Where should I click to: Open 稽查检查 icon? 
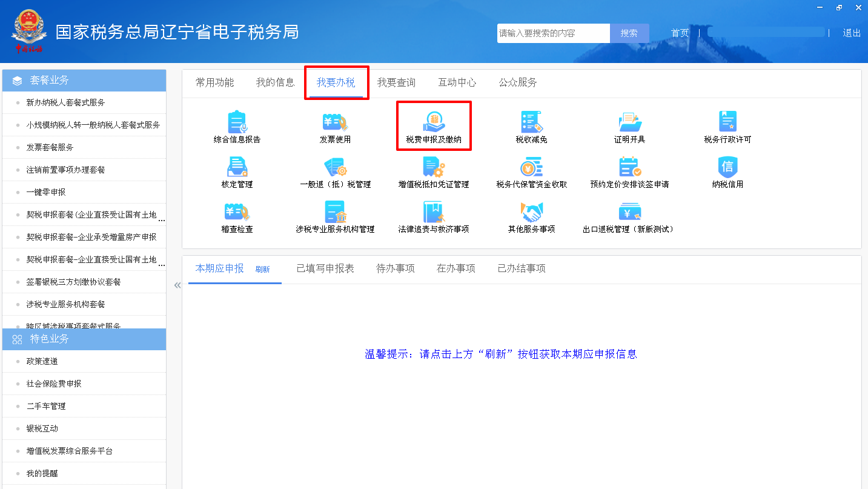[x=237, y=212]
